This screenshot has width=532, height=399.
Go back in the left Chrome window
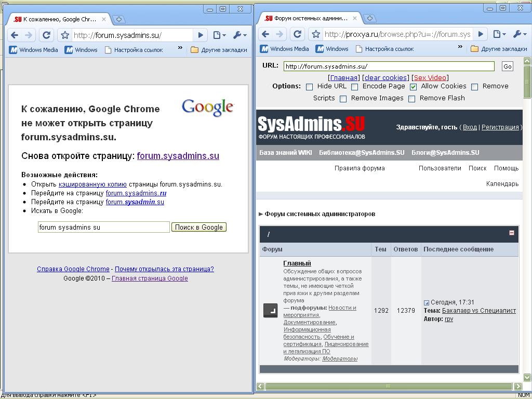coord(14,35)
